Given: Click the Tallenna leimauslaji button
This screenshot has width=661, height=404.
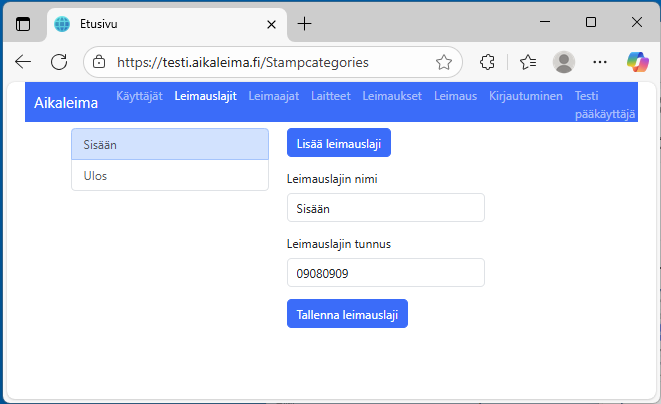Looking at the screenshot, I should (347, 314).
